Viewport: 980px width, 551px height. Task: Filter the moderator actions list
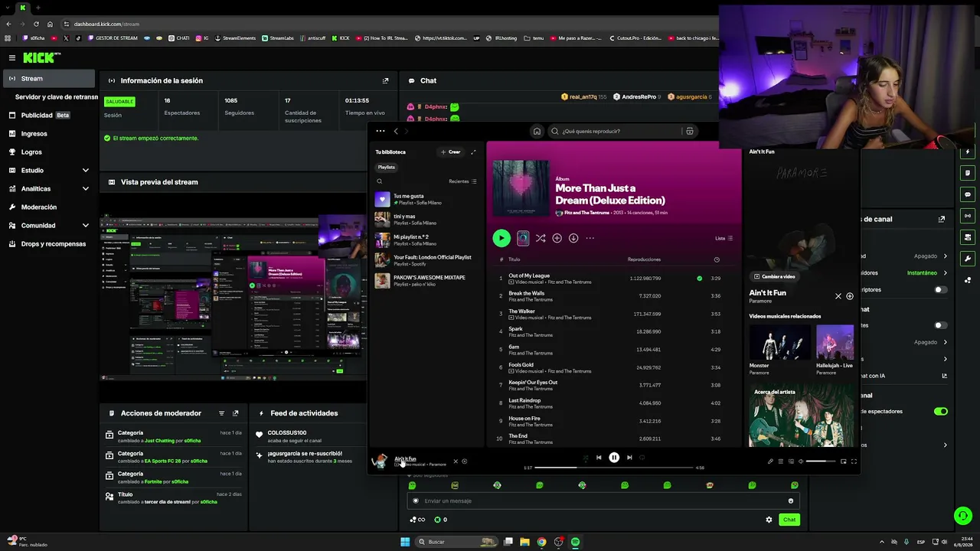click(221, 413)
